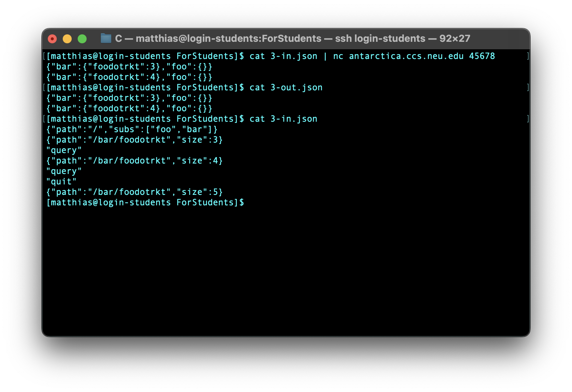Image resolution: width=572 pixels, height=392 pixels.
Task: Click the path line with "size":3
Action: pos(134,140)
